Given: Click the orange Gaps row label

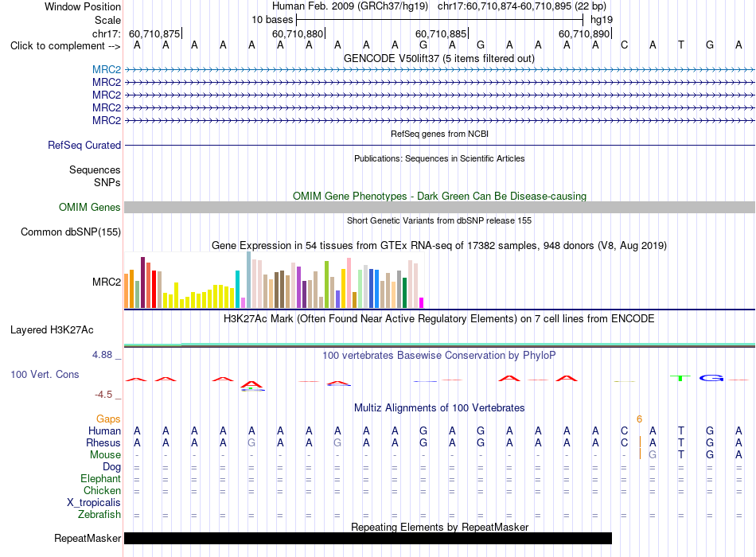Looking at the screenshot, I should tap(108, 419).
